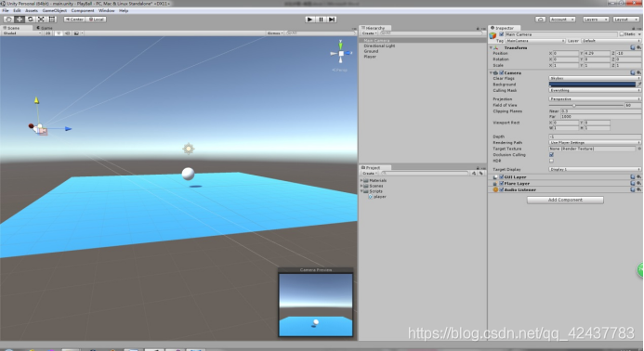Open the Tag MainCamera dropdown
The width and height of the screenshot is (644, 351).
tap(534, 41)
